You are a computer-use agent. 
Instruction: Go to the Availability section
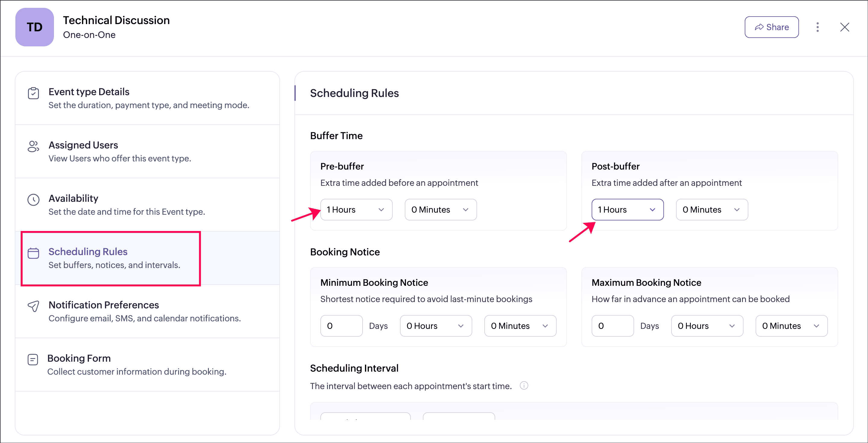click(x=147, y=205)
